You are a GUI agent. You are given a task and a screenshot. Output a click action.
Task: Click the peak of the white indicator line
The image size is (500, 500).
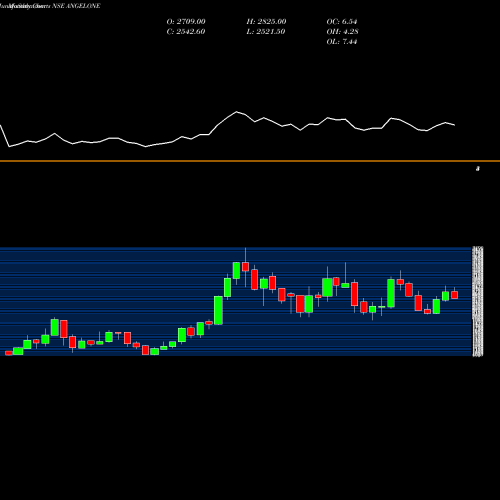click(x=237, y=112)
